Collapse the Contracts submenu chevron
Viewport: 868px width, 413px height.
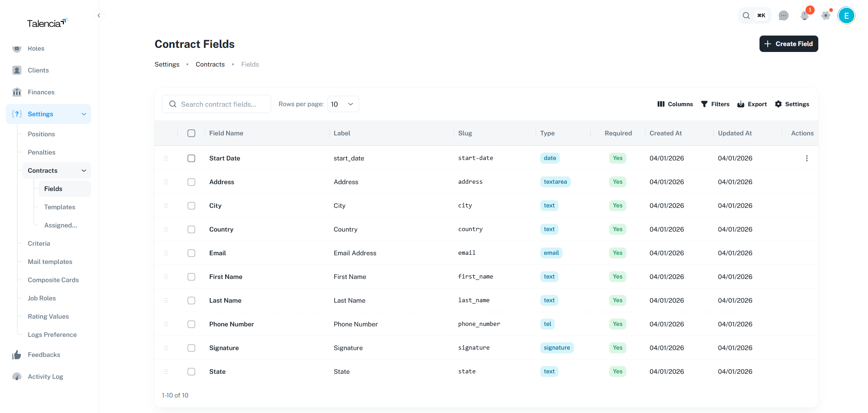[x=84, y=170]
